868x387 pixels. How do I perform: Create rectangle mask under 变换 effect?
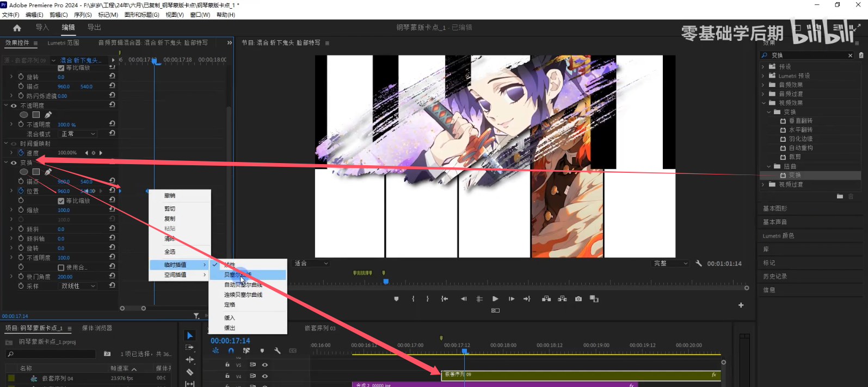36,172
